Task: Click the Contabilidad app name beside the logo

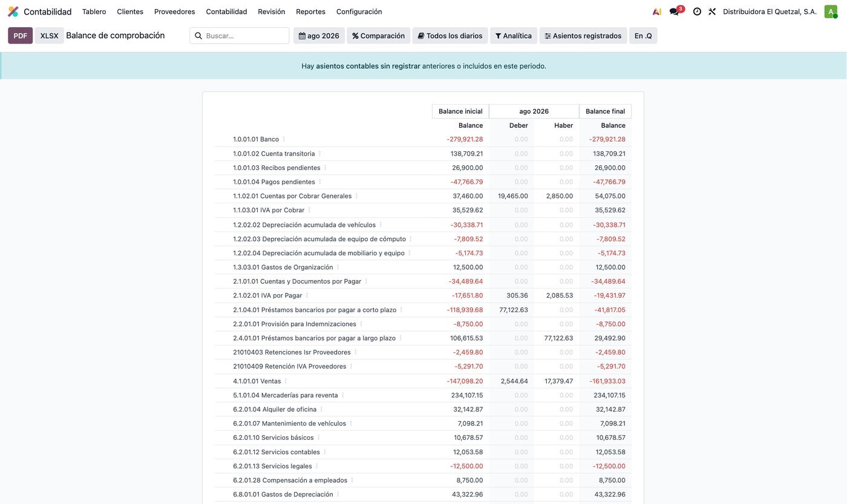Action: (47, 11)
